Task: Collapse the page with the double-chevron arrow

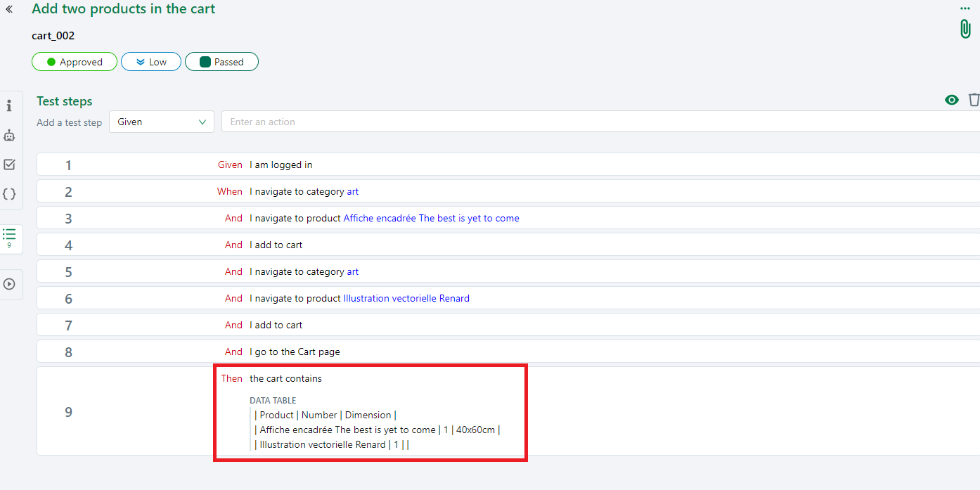Action: click(9, 9)
